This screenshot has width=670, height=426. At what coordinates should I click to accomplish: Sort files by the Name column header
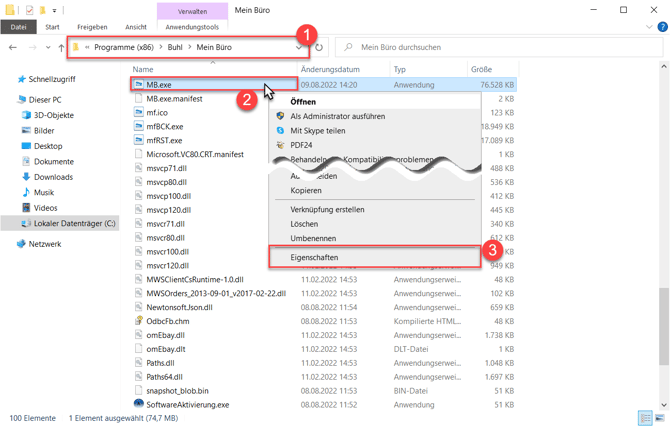[143, 69]
